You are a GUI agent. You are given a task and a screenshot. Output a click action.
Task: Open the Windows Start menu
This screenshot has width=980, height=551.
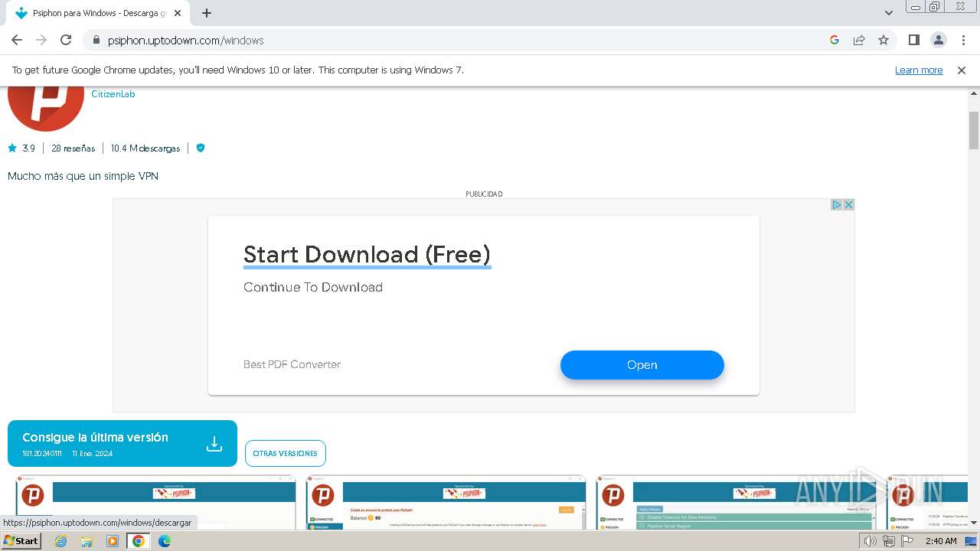click(21, 540)
